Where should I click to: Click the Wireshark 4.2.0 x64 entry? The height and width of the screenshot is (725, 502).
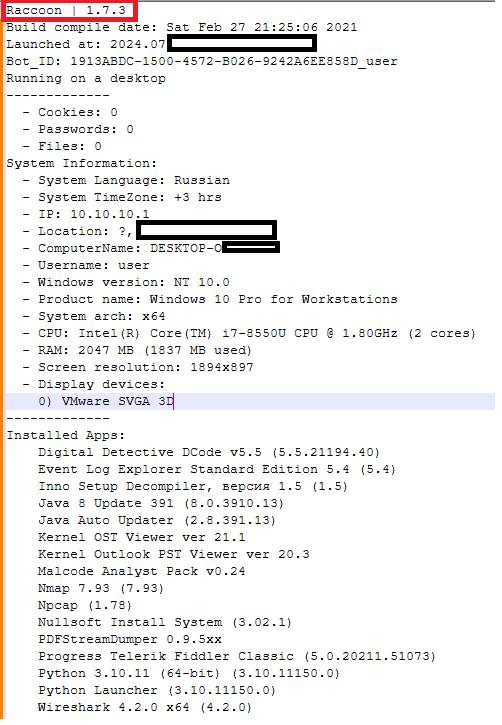point(145,707)
